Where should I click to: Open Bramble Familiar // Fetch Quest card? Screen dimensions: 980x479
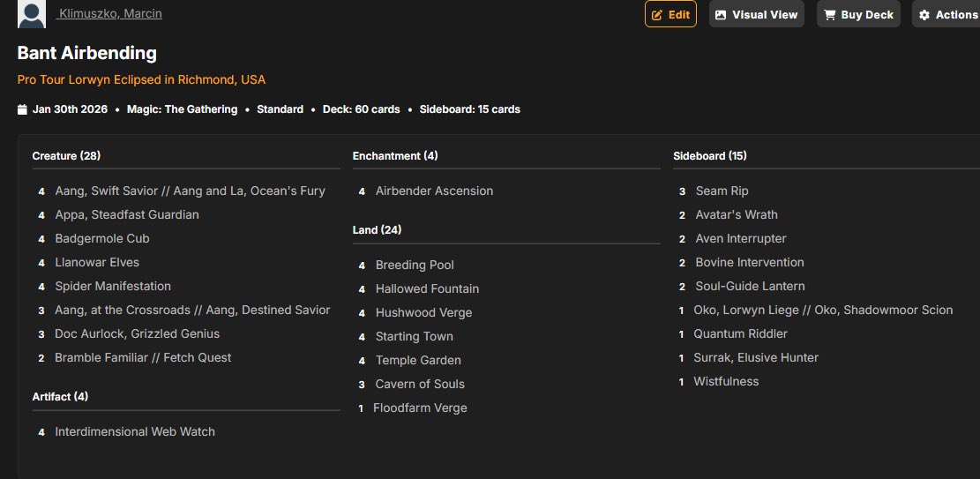pos(143,357)
